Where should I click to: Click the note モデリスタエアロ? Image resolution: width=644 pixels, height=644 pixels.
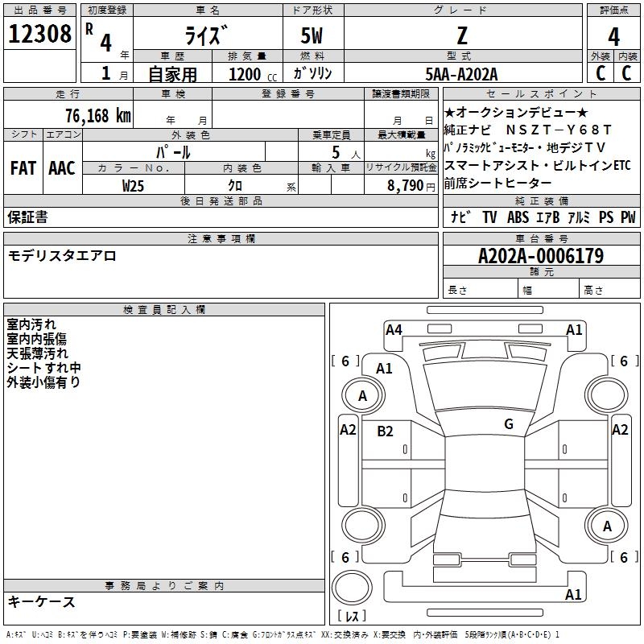tap(62, 255)
